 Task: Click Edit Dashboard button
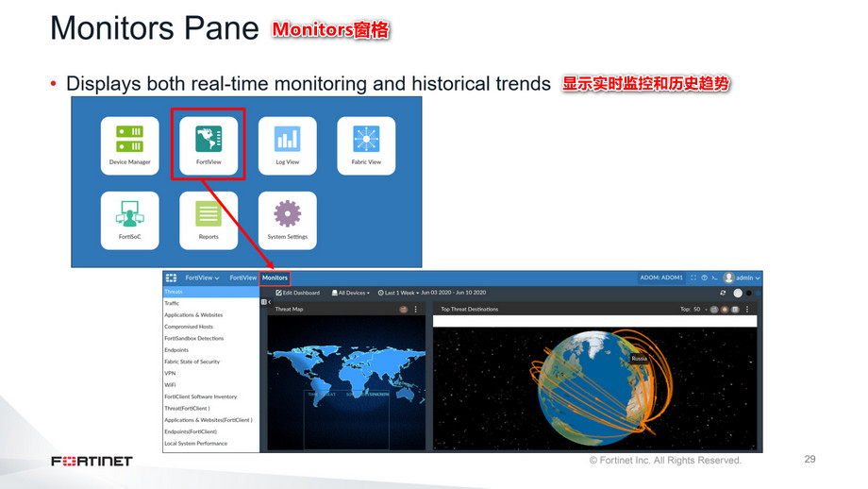[298, 293]
